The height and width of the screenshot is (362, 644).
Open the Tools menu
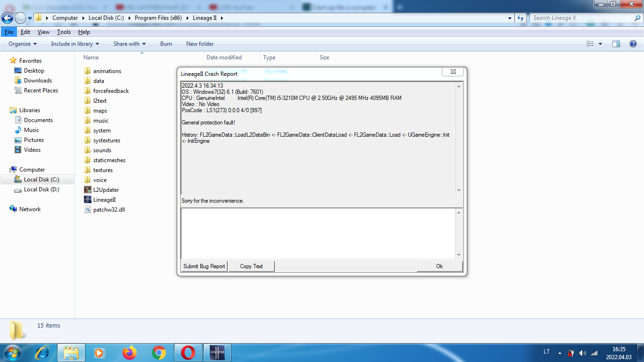64,32
